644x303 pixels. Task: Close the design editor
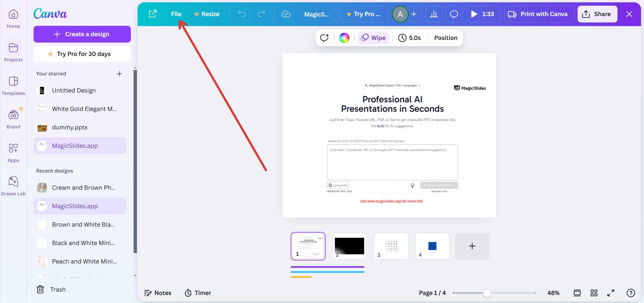coord(629,14)
